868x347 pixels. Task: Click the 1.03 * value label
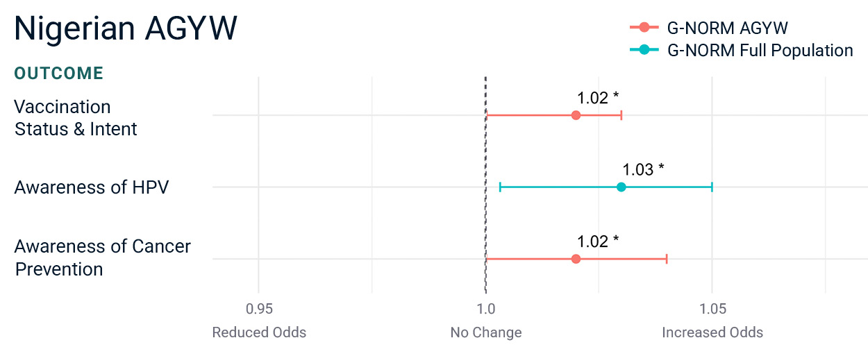click(x=643, y=169)
